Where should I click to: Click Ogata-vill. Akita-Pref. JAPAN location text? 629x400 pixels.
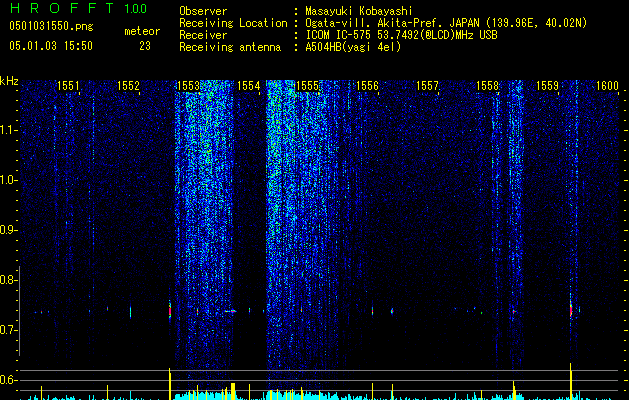[446, 23]
